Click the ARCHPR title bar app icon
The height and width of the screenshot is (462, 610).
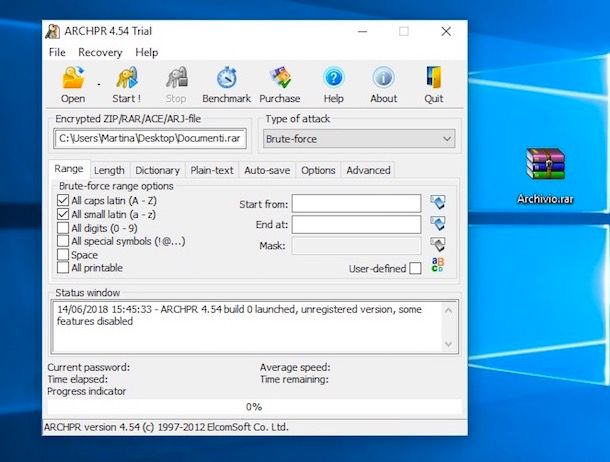pyautogui.click(x=53, y=31)
